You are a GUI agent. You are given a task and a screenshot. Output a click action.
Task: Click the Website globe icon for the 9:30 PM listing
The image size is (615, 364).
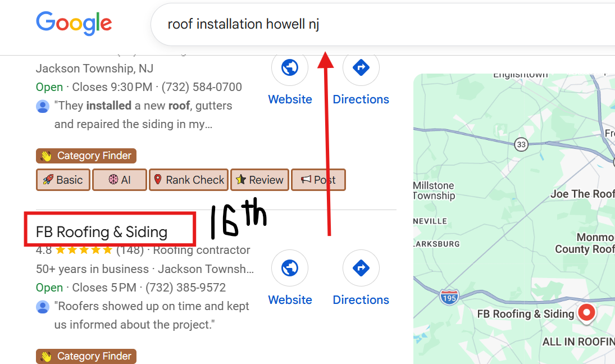click(x=290, y=68)
